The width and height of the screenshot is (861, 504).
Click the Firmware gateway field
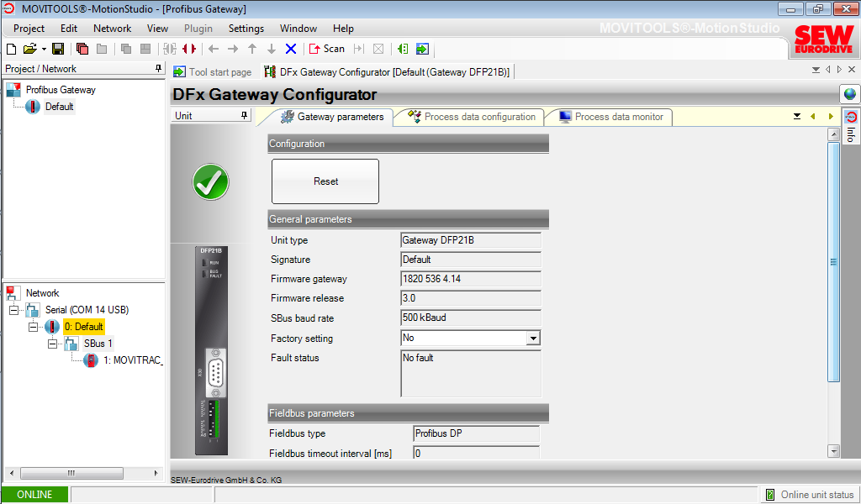point(471,279)
